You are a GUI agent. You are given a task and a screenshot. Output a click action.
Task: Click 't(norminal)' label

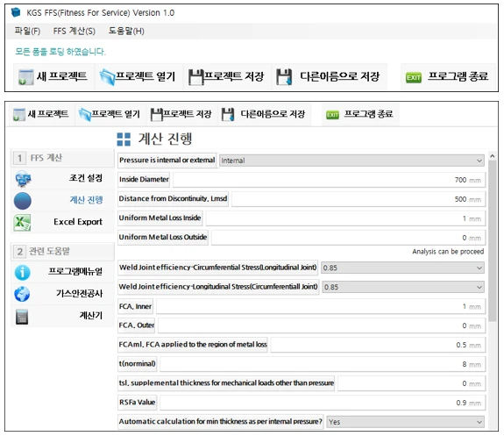click(138, 363)
